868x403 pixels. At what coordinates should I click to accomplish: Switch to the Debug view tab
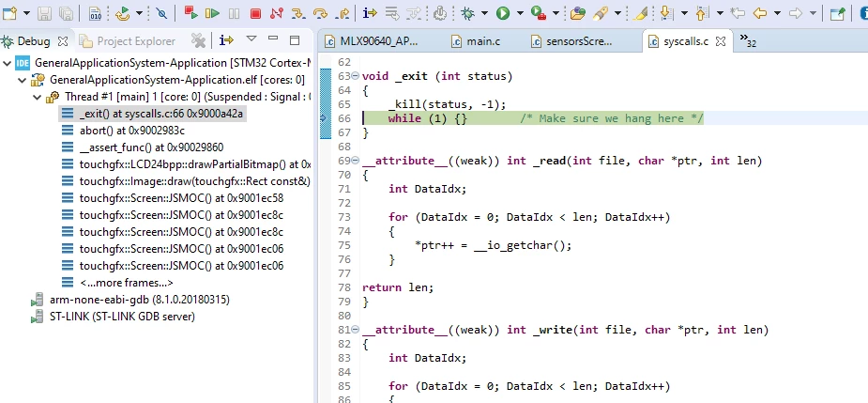[33, 41]
